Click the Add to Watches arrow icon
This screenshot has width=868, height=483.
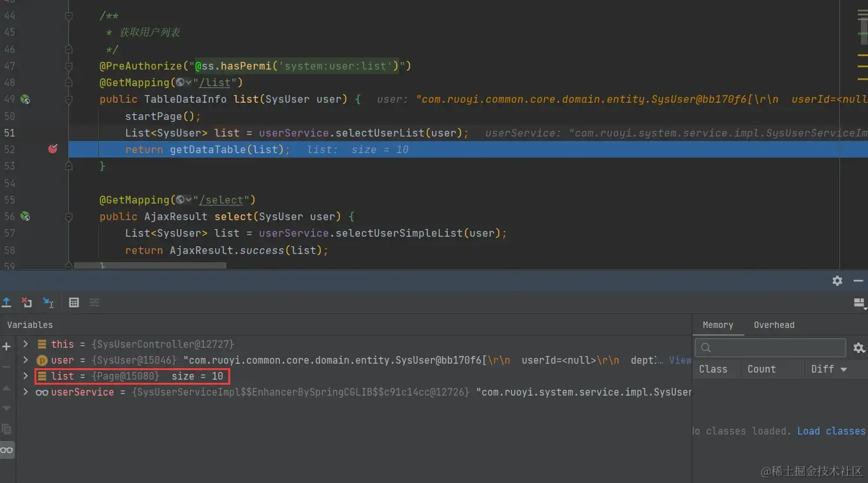point(48,302)
